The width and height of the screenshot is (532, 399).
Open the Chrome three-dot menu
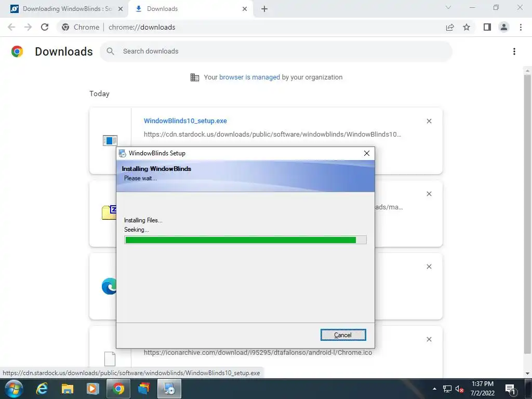521,27
